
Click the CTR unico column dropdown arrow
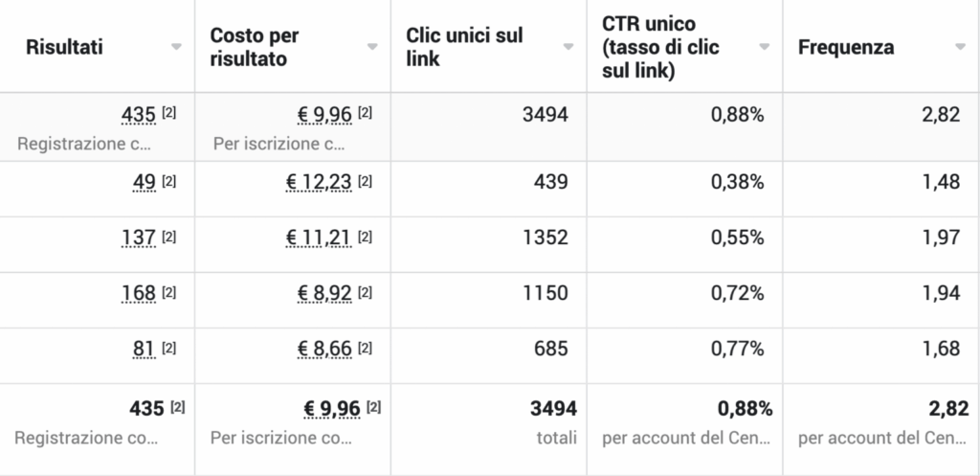(x=765, y=47)
